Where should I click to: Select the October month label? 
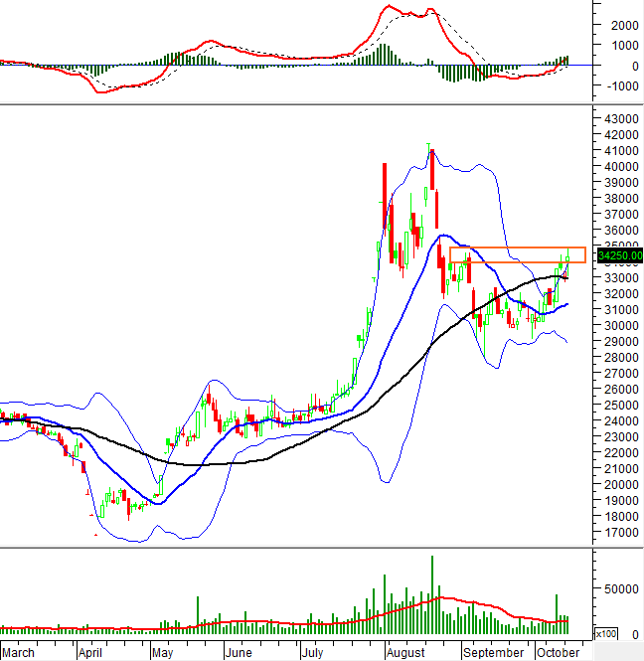coord(558,652)
